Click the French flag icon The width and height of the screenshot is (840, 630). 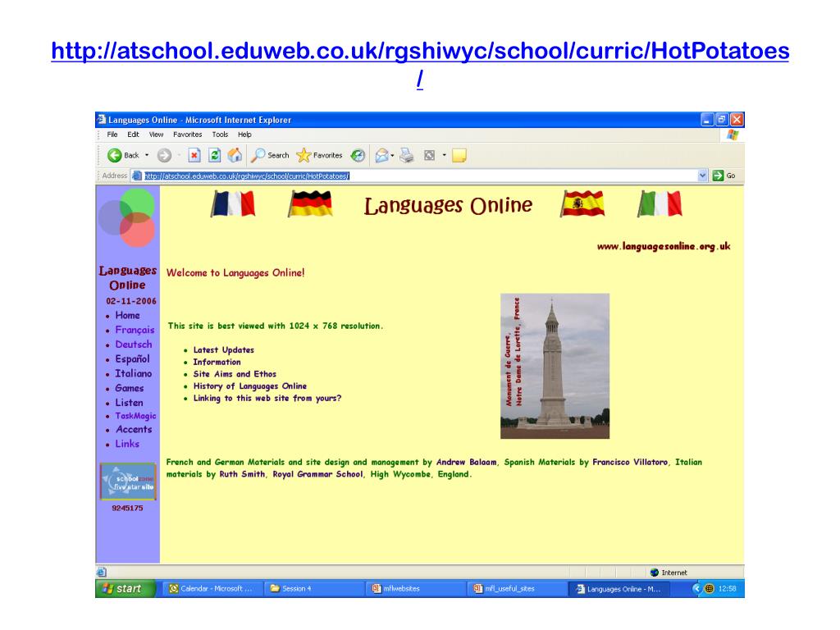pyautogui.click(x=233, y=204)
